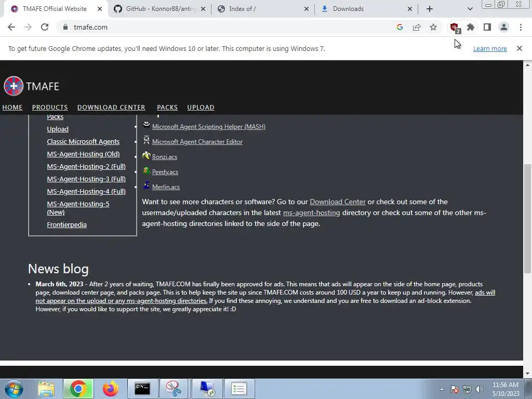
Task: Open Microsoft Agent Scripting Helper (MASH) link
Action: (x=209, y=127)
